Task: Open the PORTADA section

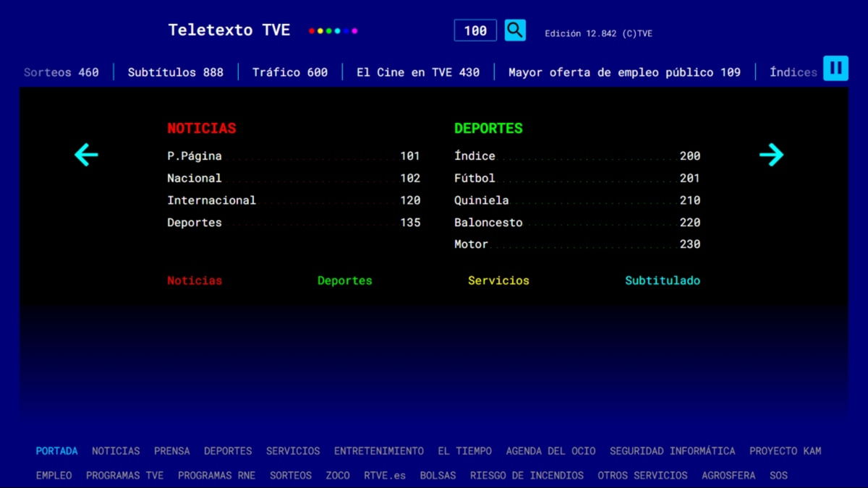Action: pos(56,450)
